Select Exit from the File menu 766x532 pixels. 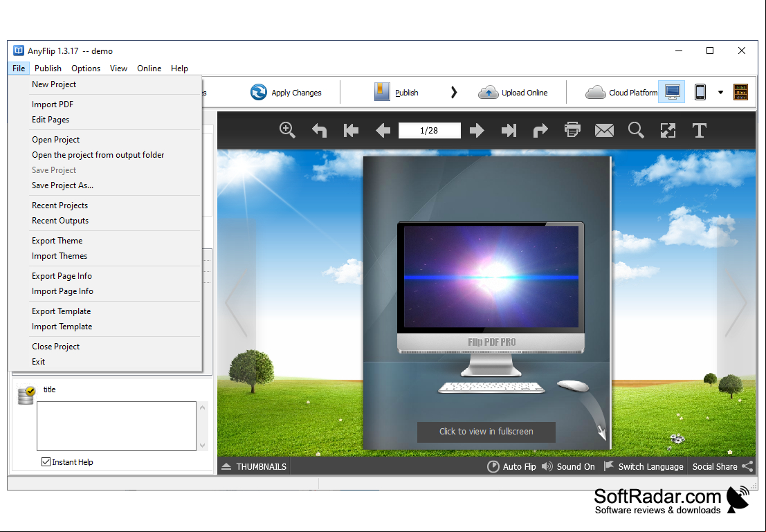coord(105,361)
